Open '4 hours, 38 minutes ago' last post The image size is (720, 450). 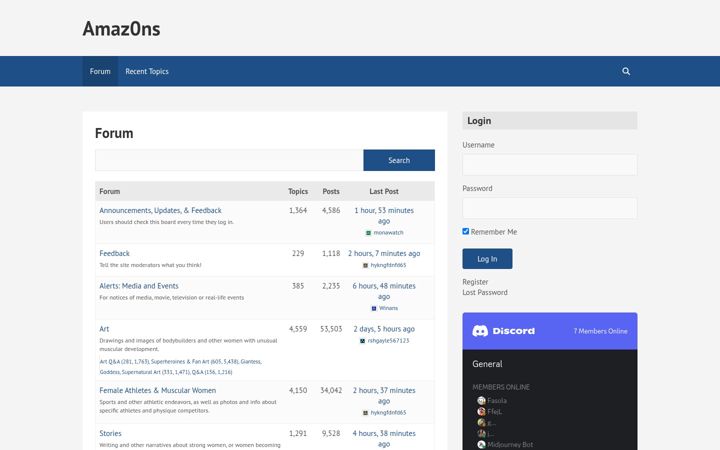[384, 439]
